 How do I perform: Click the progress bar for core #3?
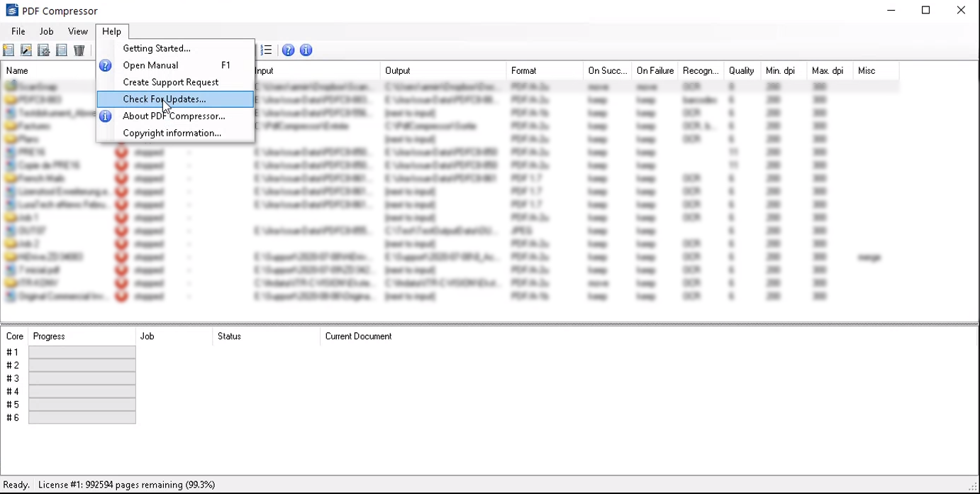[82, 379]
